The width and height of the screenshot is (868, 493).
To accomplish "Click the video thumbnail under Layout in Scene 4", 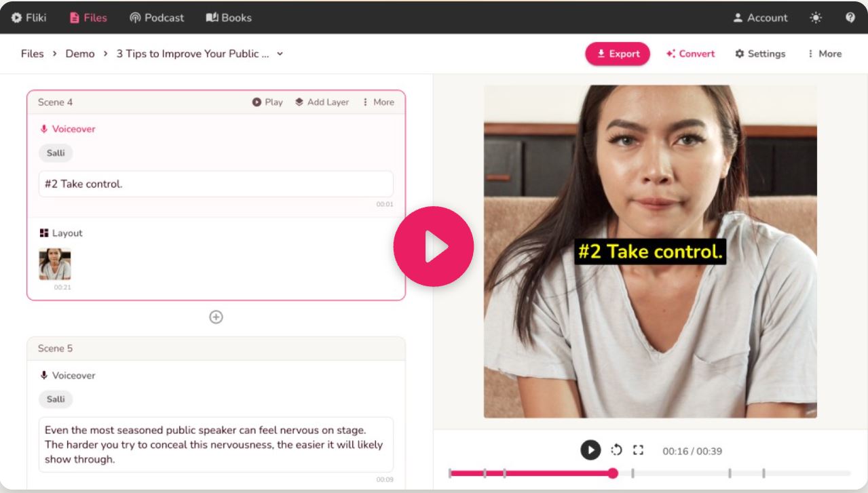I will [x=54, y=264].
